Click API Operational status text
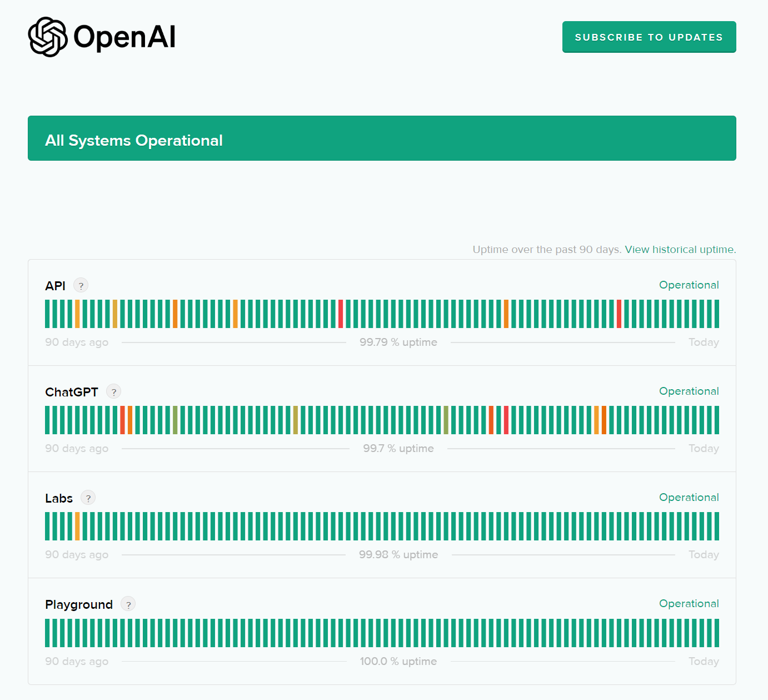The width and height of the screenshot is (768, 700). [689, 285]
